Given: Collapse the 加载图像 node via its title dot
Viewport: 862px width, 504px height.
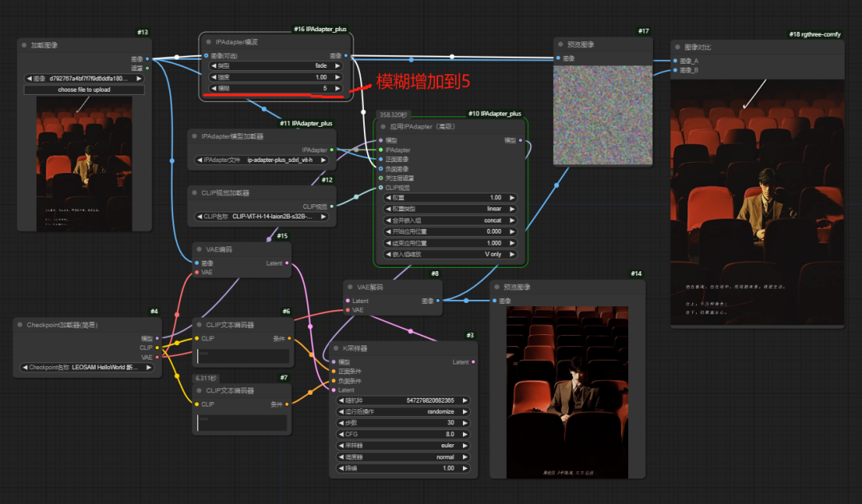Looking at the screenshot, I should pos(24,45).
